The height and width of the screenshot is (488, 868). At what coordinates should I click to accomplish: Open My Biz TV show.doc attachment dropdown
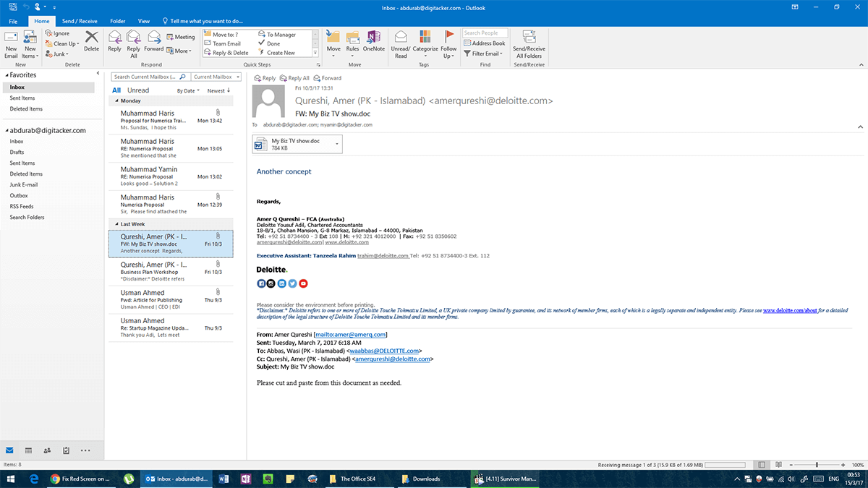click(338, 144)
